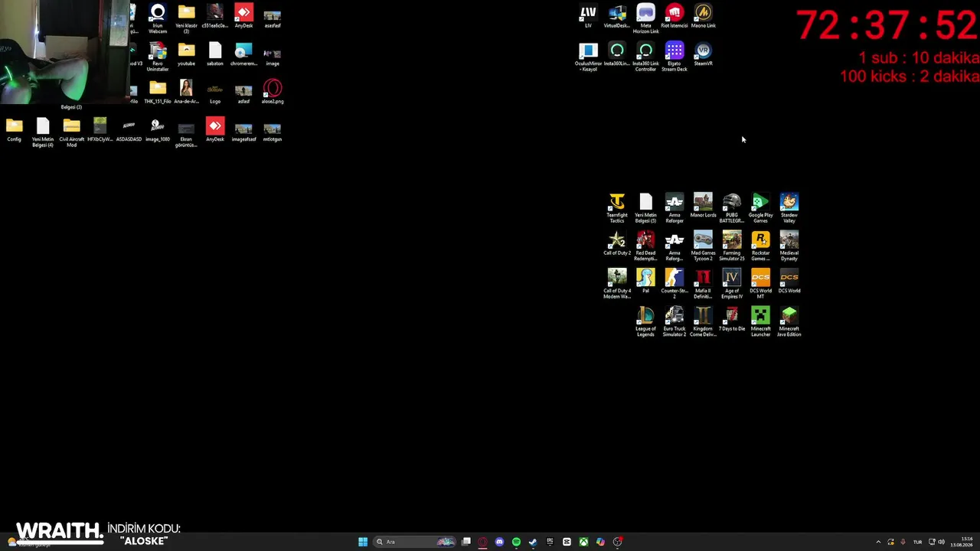The height and width of the screenshot is (551, 980).
Task: Launch Teamfight Tactics
Action: [x=617, y=208]
